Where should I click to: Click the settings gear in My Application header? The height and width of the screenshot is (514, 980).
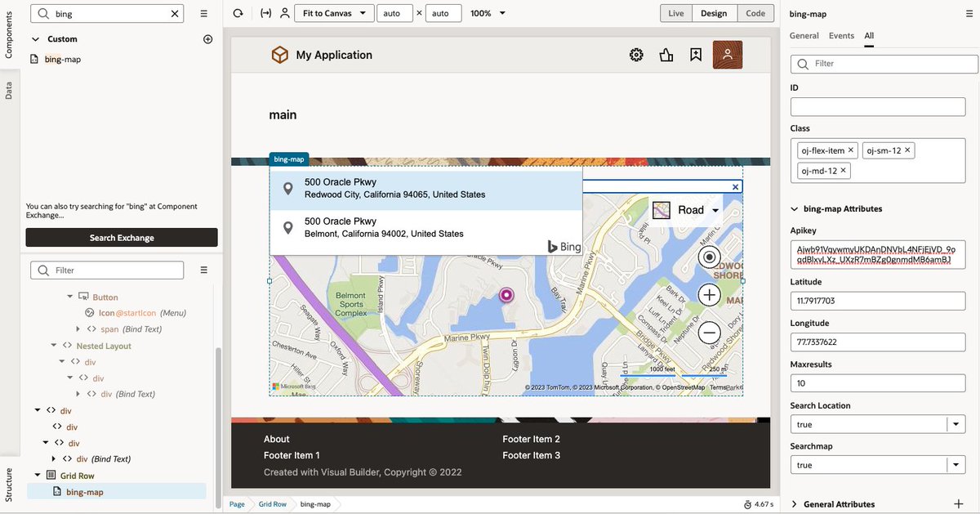coord(636,54)
